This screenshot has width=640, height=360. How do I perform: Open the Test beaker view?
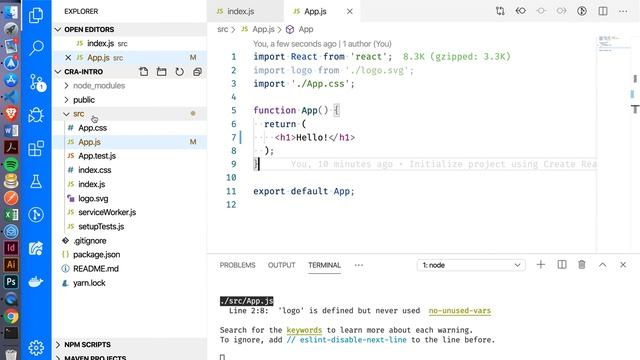coord(36,181)
